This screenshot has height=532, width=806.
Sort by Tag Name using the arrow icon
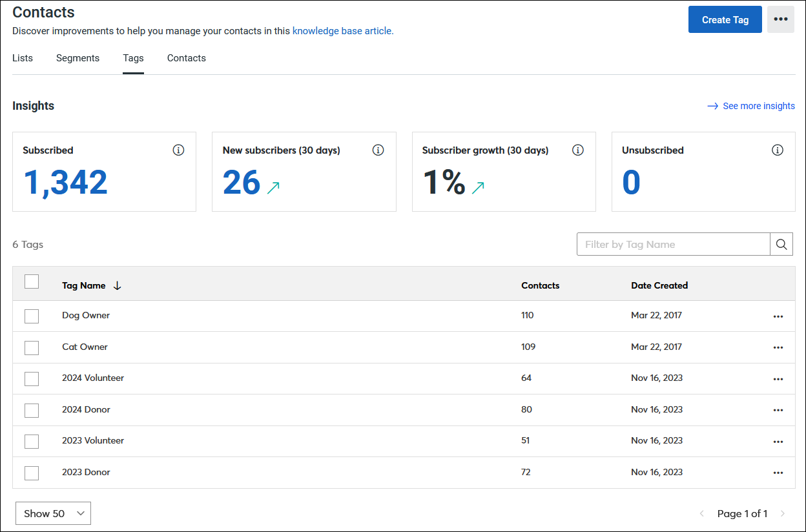pos(117,285)
